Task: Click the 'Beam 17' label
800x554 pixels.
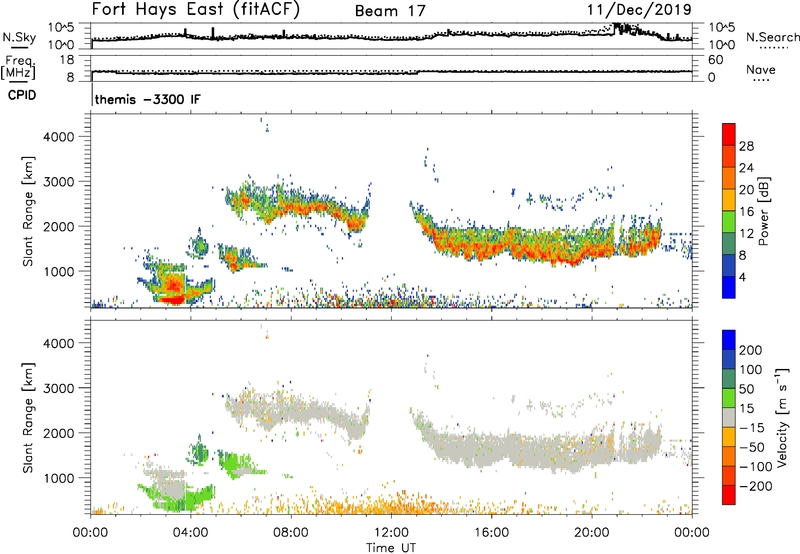Action: [390, 11]
